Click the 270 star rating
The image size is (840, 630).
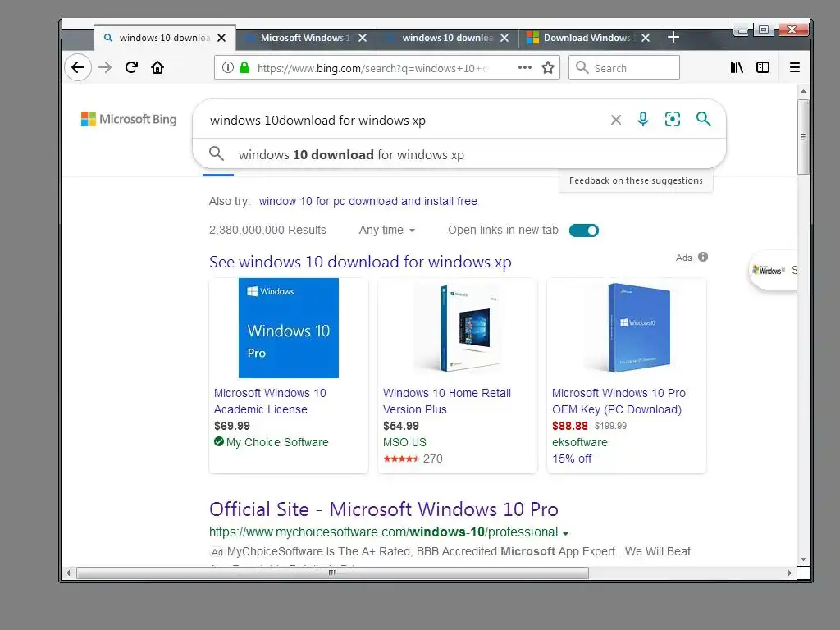413,459
